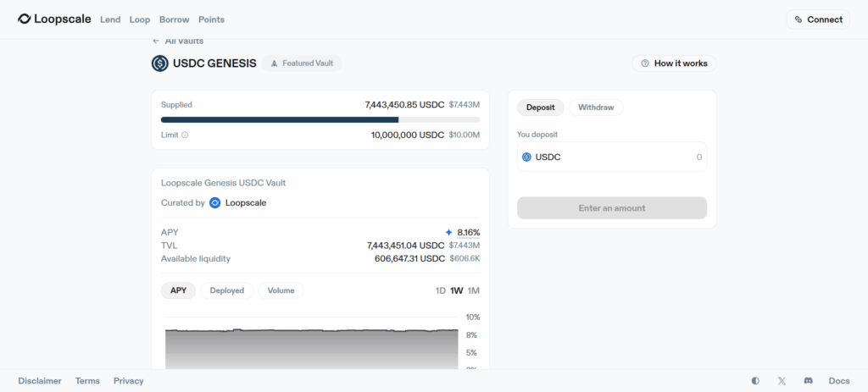Open the Loop page
868x392 pixels.
coord(140,19)
